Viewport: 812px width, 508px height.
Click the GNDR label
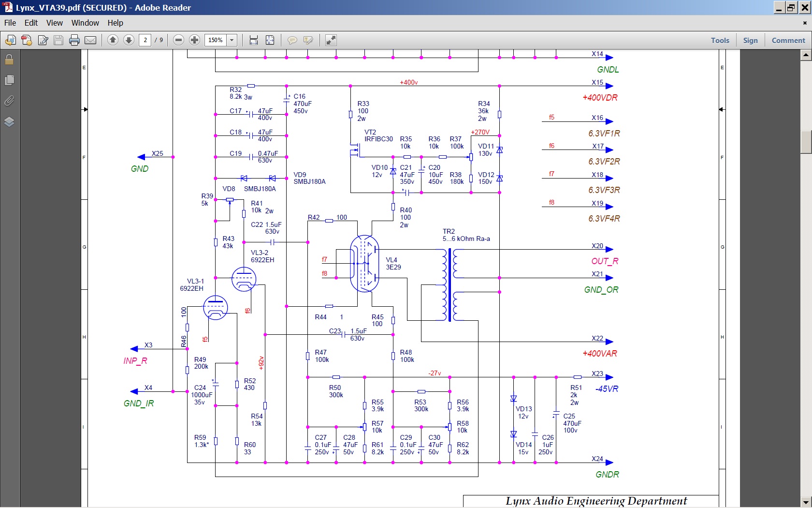point(607,475)
